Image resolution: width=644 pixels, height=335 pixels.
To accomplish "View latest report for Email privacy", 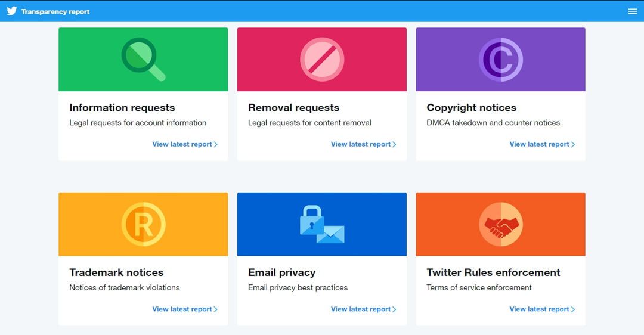I will pos(364,309).
